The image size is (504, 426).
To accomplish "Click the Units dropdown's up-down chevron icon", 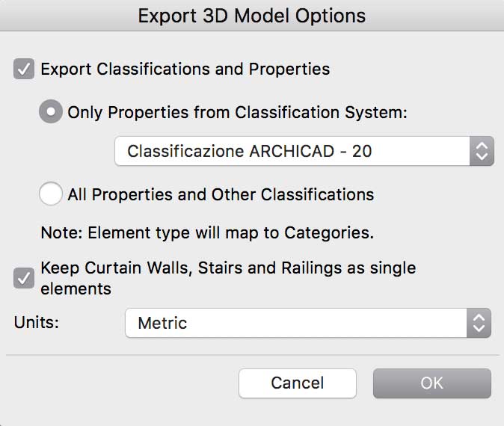I will pos(479,323).
